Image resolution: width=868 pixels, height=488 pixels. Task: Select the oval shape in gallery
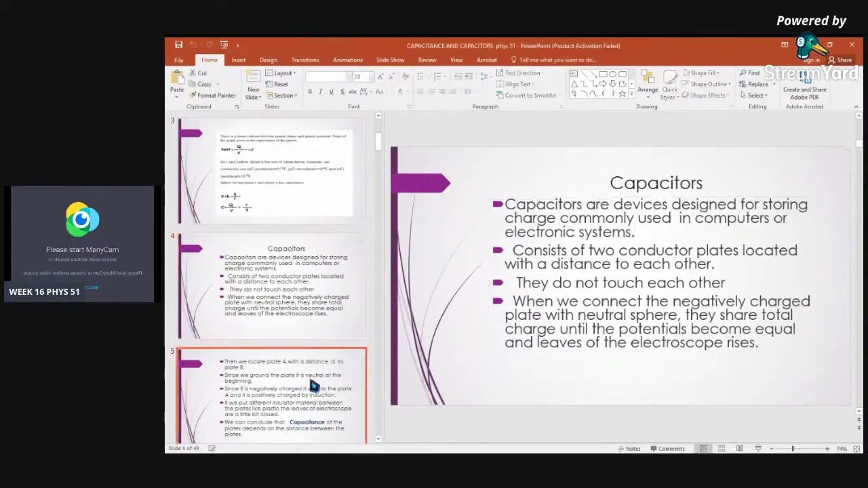(x=612, y=74)
